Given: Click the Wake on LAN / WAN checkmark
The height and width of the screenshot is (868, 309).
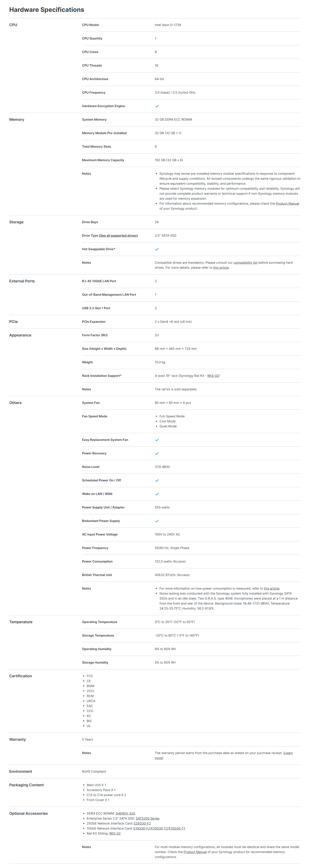Looking at the screenshot, I should pyautogui.click(x=157, y=494).
